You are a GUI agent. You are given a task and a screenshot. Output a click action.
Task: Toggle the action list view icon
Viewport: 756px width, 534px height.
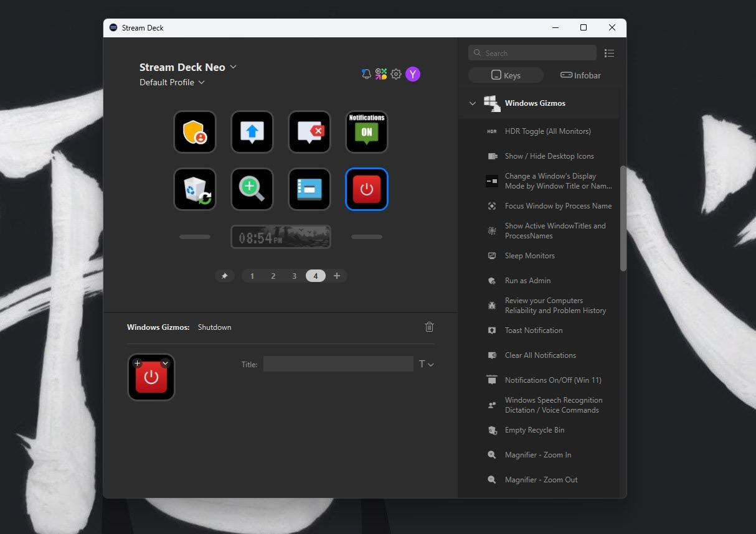point(609,54)
